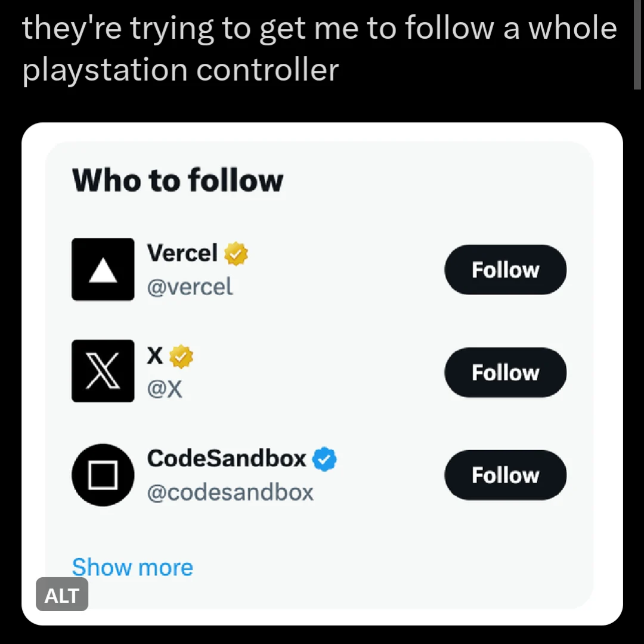Follow the Vercel account
The height and width of the screenshot is (644, 644).
coord(505,270)
